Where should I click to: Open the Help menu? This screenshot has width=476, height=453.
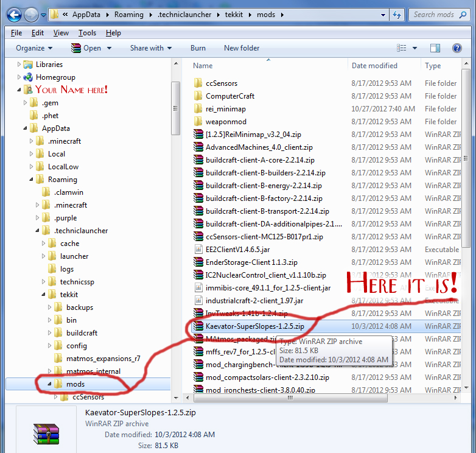coord(113,33)
